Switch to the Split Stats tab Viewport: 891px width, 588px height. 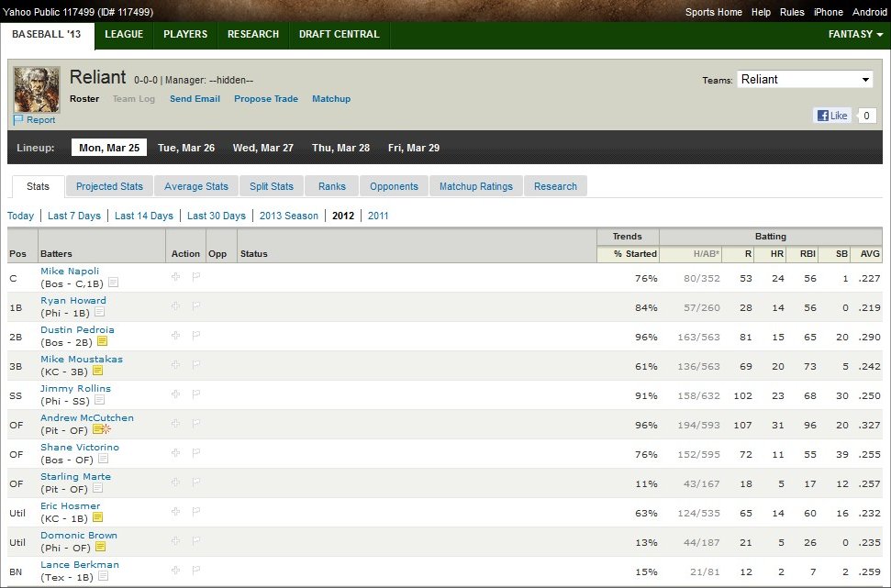tap(272, 186)
